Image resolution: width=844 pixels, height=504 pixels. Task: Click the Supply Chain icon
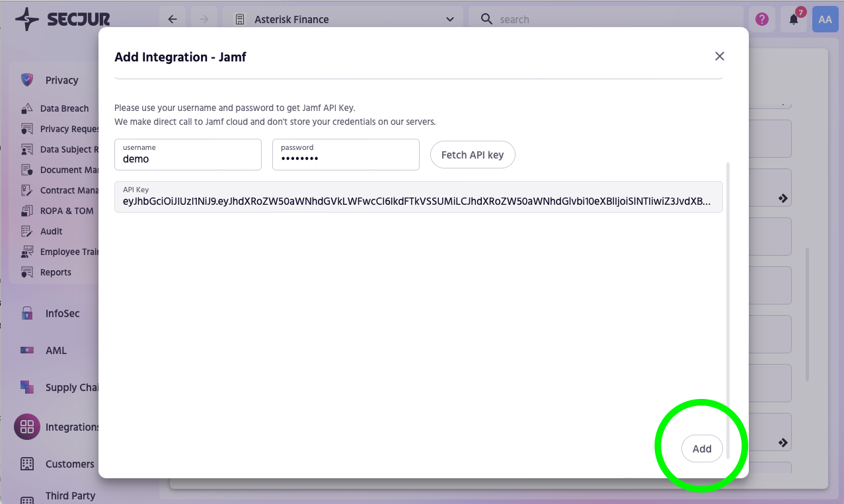tap(27, 387)
